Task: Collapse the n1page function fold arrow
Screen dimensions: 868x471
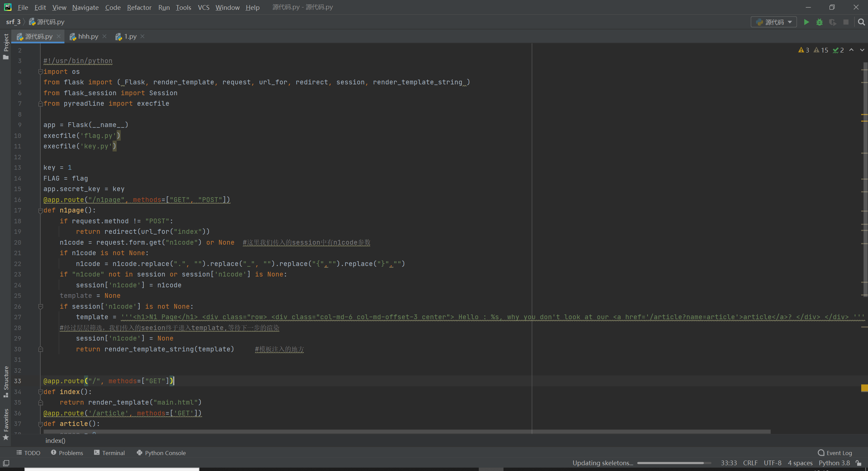Action: (x=41, y=210)
